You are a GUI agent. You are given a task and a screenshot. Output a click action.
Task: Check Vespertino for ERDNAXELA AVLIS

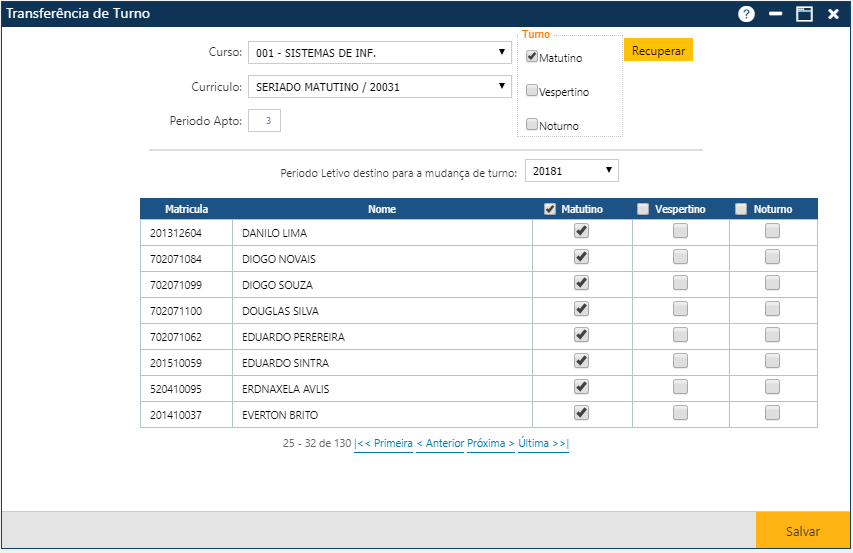[680, 387]
